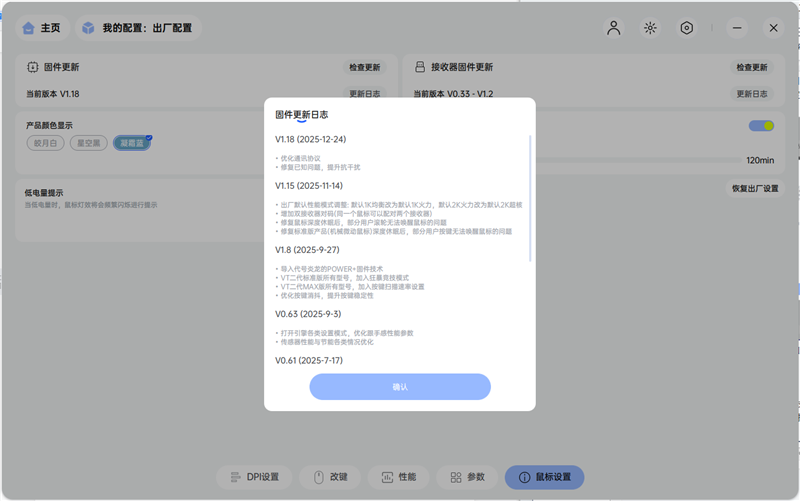Click the 接收器固件更新 receiver icon
800x501 pixels.
click(420, 67)
